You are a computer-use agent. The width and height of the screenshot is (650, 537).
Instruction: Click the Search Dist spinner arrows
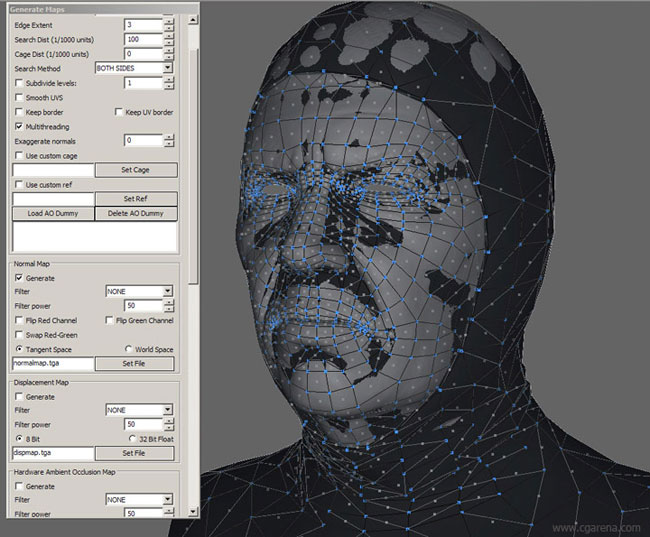click(x=169, y=39)
